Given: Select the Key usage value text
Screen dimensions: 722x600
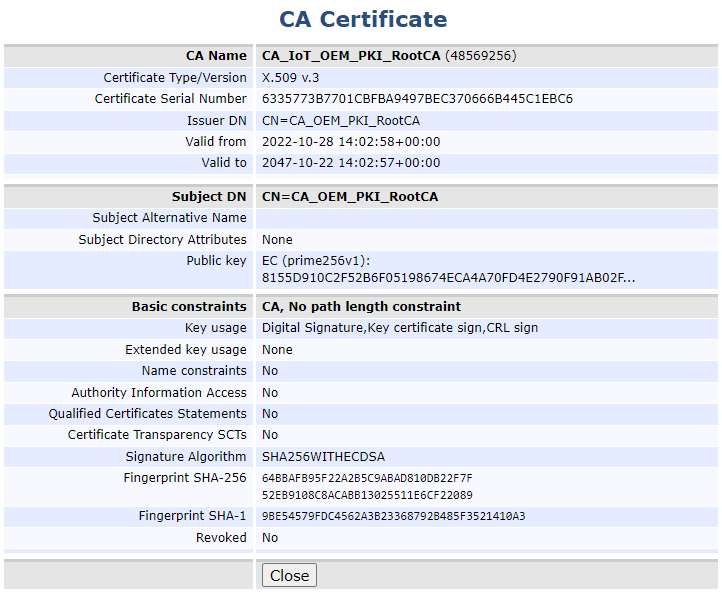Looking at the screenshot, I should 399,328.
